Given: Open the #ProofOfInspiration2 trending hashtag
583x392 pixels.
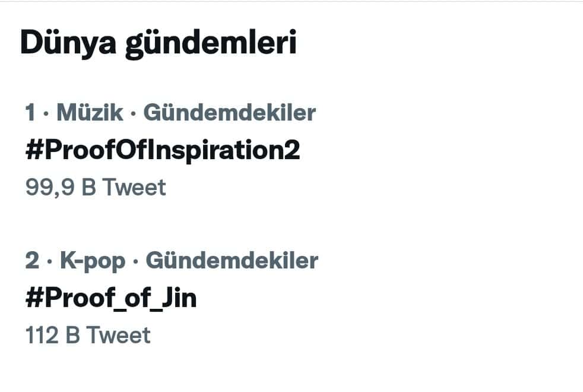Looking at the screenshot, I should pos(162,151).
